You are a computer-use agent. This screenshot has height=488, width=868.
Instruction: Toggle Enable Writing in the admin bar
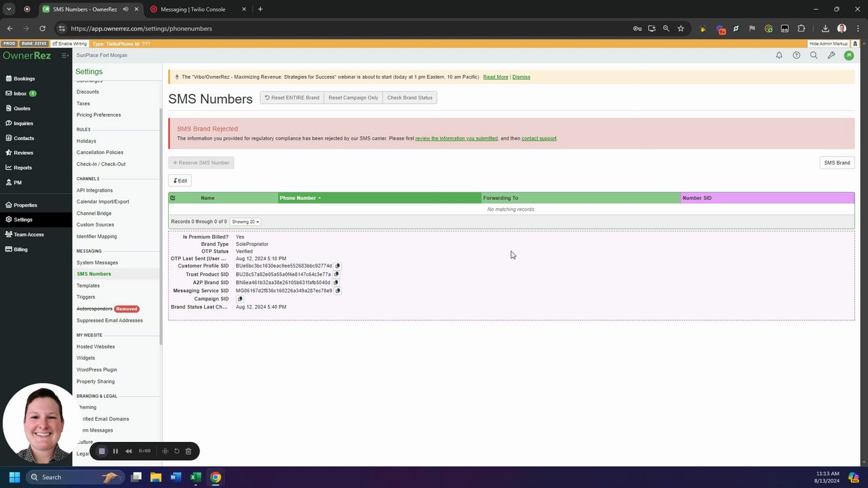click(71, 43)
